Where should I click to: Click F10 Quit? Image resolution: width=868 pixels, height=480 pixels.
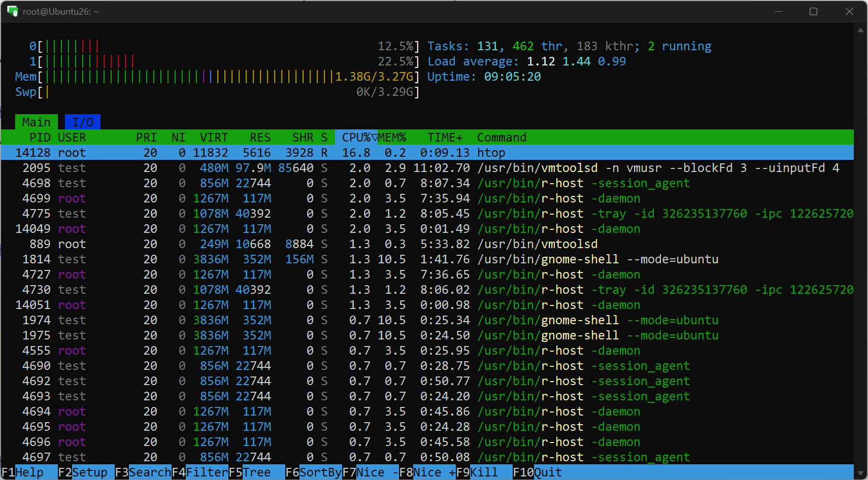(538, 472)
